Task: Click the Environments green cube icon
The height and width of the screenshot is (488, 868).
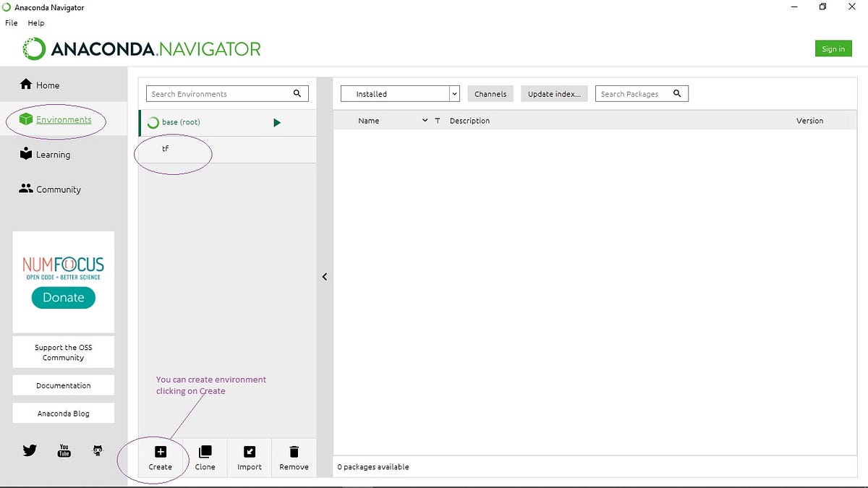Action: [27, 119]
